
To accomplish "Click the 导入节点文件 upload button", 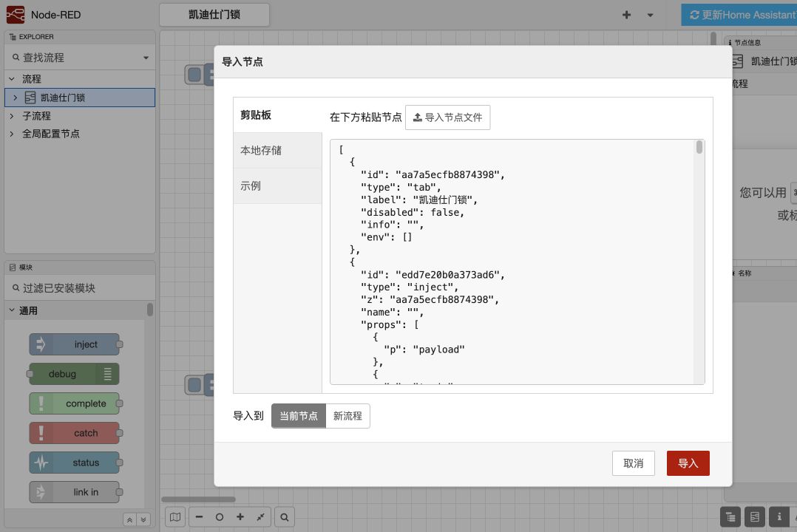I will [448, 117].
